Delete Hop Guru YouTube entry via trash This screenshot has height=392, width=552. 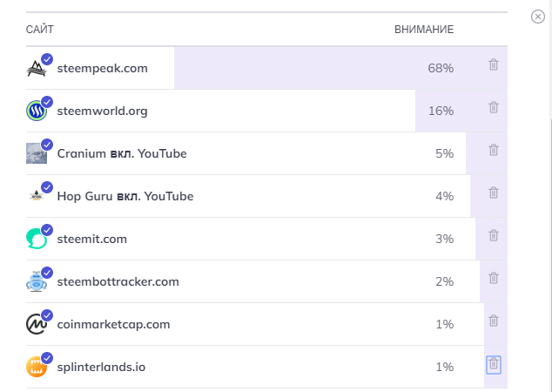click(494, 193)
